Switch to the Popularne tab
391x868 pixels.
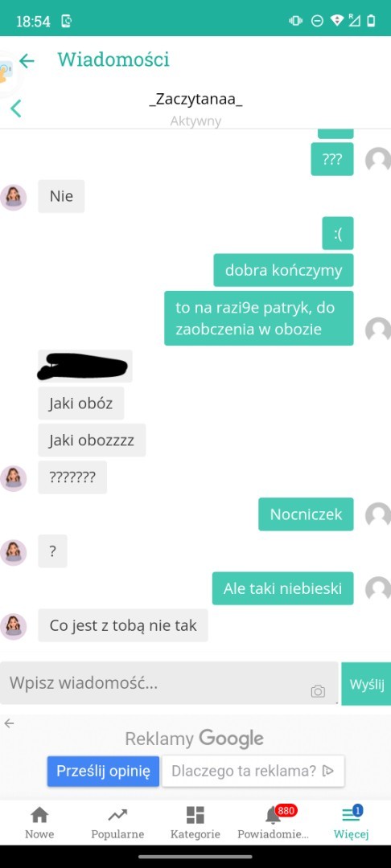coord(117,822)
